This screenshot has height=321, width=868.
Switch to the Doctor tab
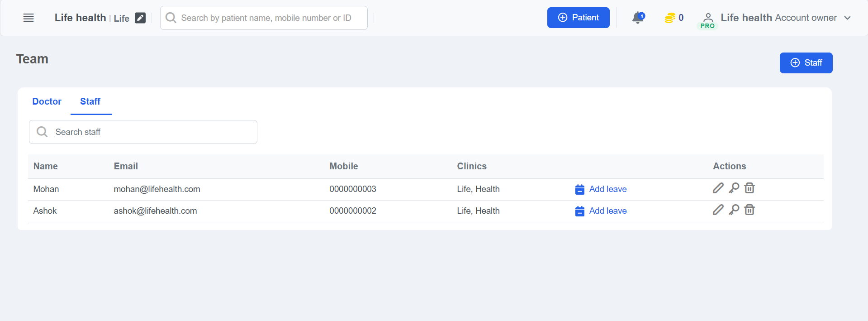[x=47, y=101]
